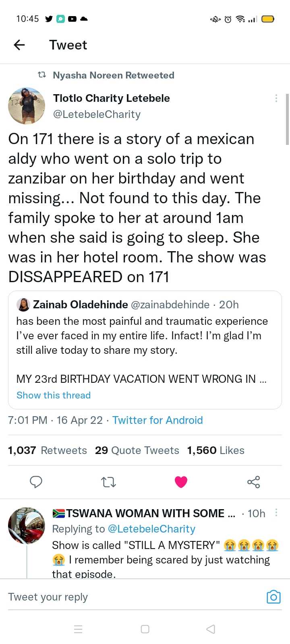290x644 pixels.
Task: View the 1,560 Likes list
Action: pyautogui.click(x=216, y=450)
